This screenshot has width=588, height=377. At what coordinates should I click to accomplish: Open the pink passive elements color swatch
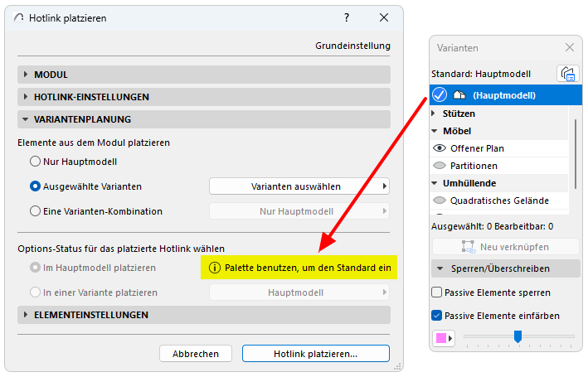pos(444,338)
